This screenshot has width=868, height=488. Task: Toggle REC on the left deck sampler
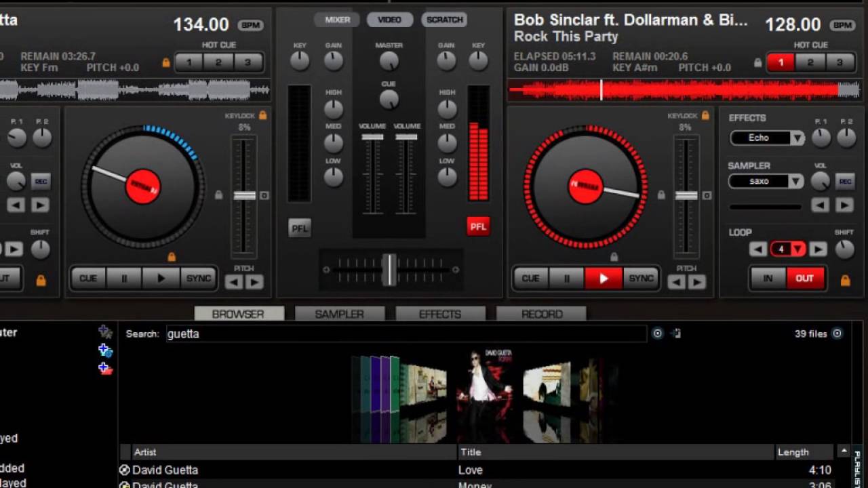click(x=41, y=182)
